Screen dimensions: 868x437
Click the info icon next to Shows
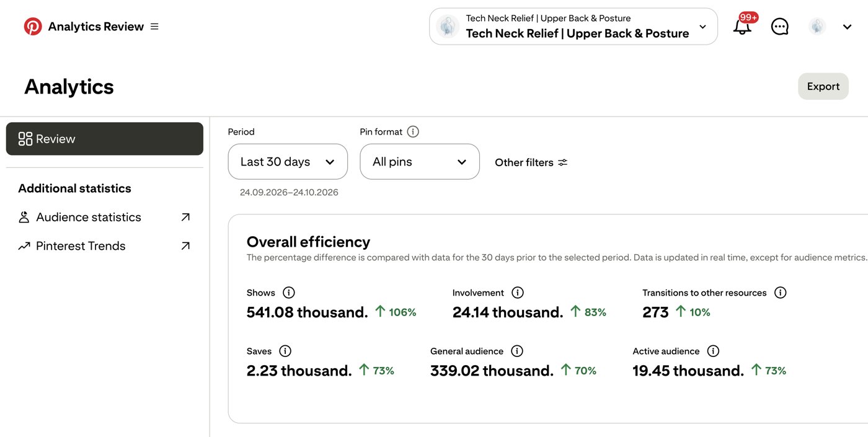[x=288, y=293]
